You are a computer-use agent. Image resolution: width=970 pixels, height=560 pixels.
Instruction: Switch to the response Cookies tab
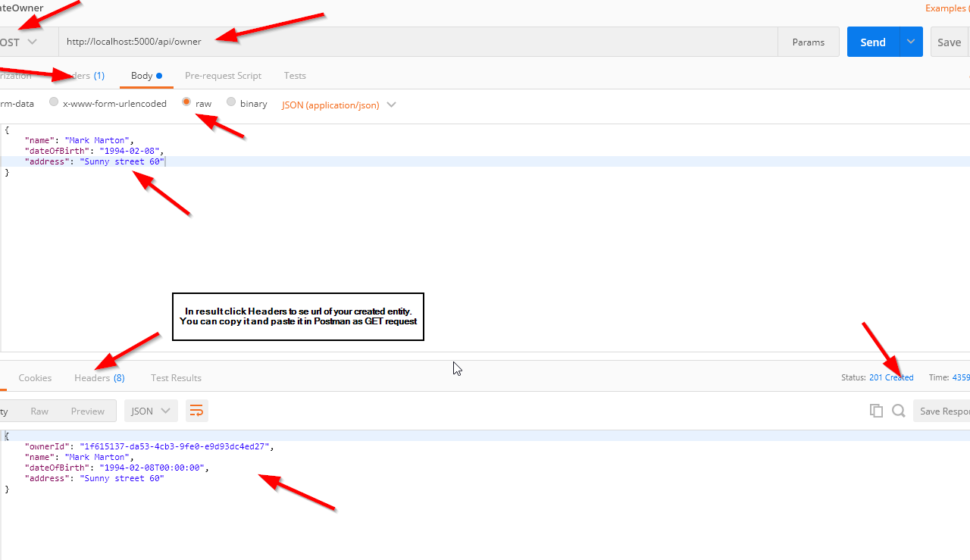pyautogui.click(x=35, y=377)
